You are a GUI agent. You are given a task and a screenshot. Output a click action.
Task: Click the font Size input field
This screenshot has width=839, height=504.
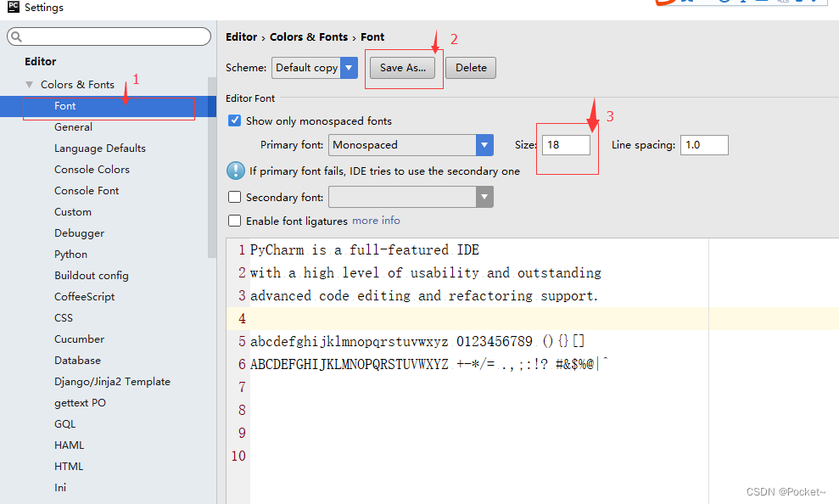click(566, 145)
